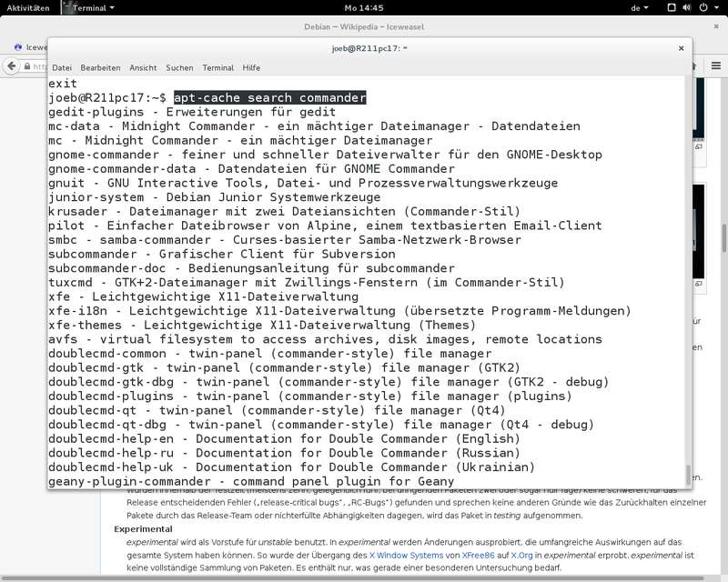728x582 pixels.
Task: Click the power icon in top bar
Action: (x=703, y=7)
